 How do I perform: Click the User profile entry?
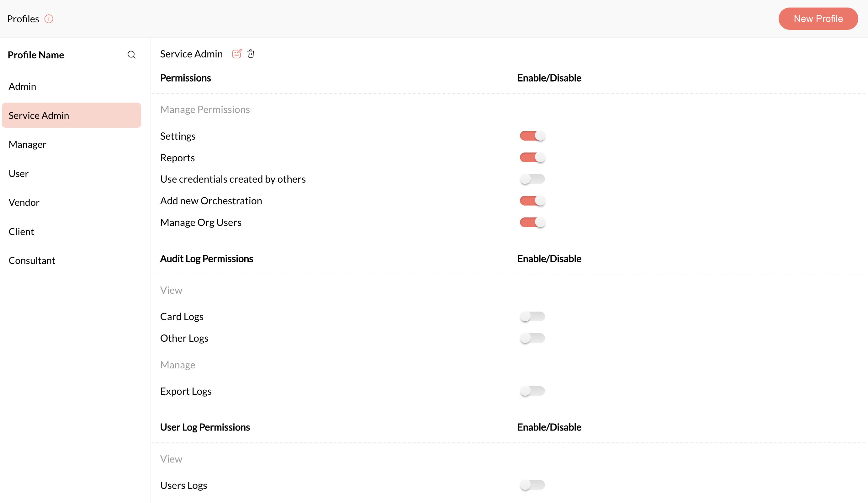click(x=19, y=174)
